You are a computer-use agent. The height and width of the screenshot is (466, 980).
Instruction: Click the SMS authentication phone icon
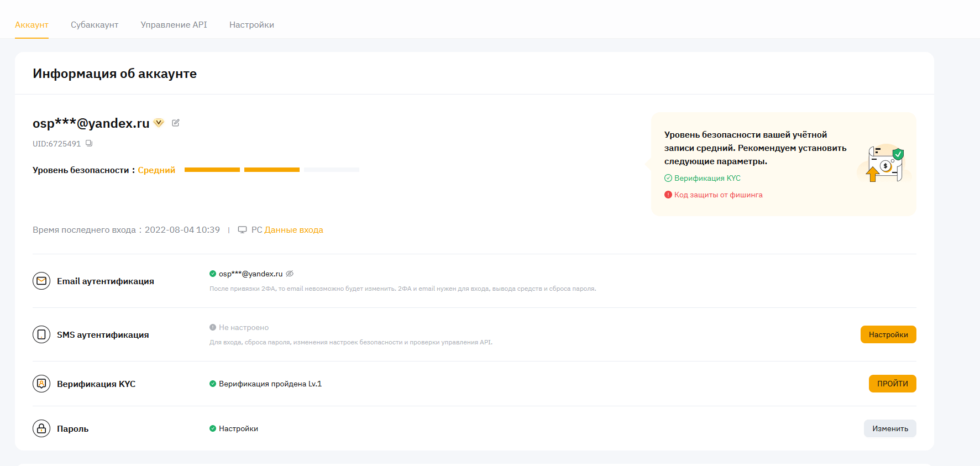[x=41, y=334]
